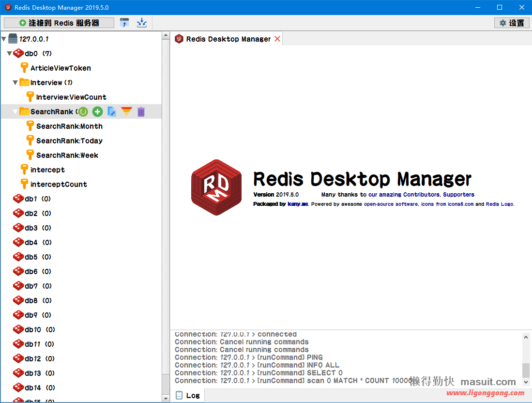The width and height of the screenshot is (532, 403).
Task: Click the db4 database icon
Action: click(x=18, y=242)
